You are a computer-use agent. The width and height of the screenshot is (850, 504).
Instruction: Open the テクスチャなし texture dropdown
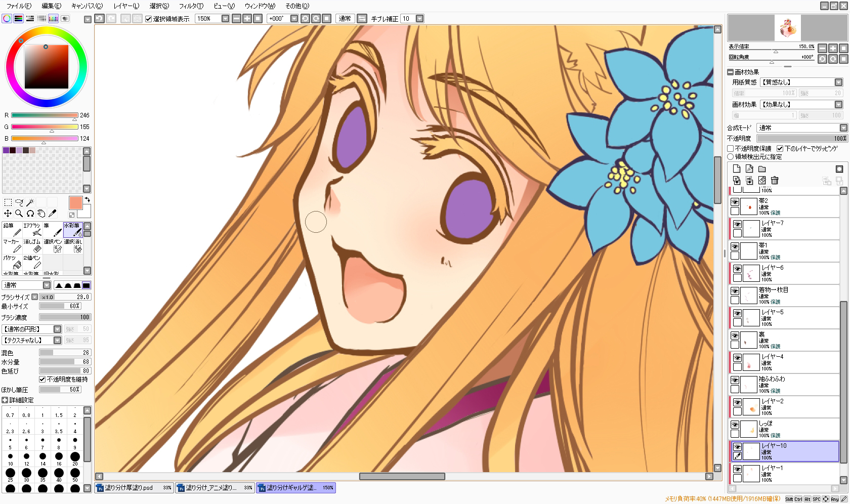(x=57, y=341)
